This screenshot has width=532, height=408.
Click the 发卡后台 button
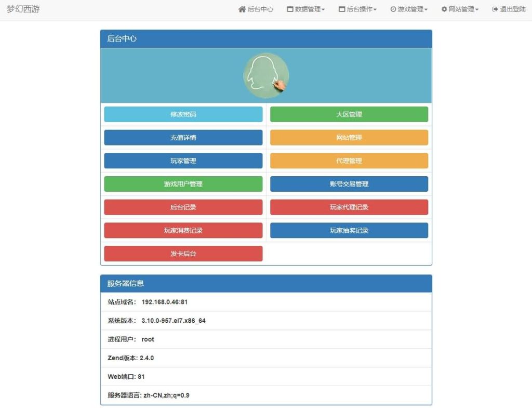(x=183, y=254)
